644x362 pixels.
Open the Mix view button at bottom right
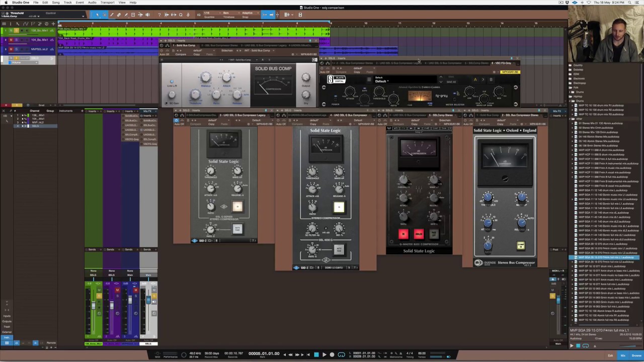click(623, 356)
